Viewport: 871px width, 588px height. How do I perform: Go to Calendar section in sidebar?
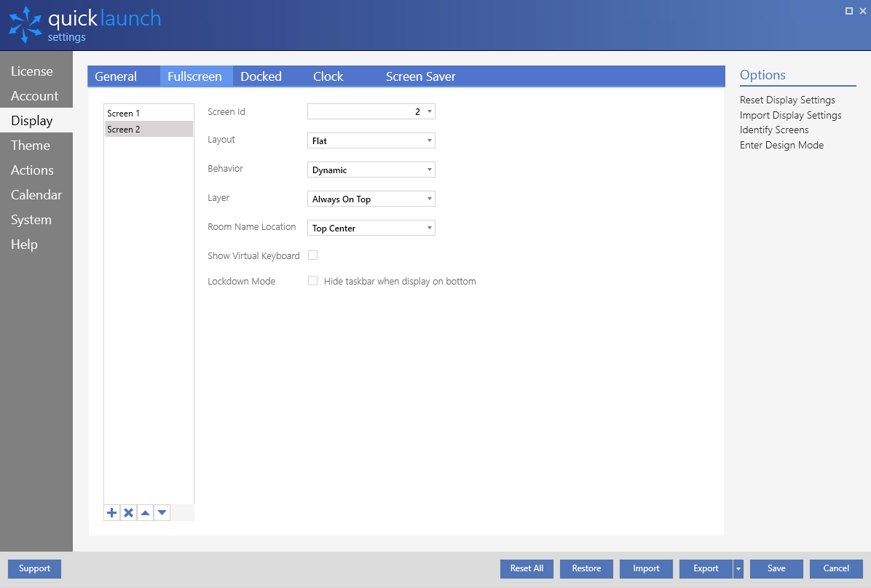(x=36, y=195)
